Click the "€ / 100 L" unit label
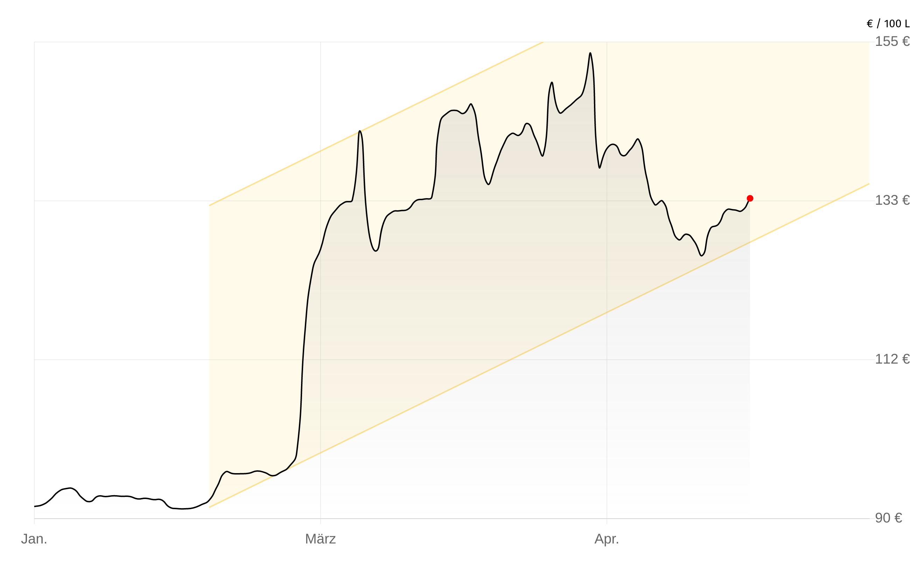 pos(888,24)
